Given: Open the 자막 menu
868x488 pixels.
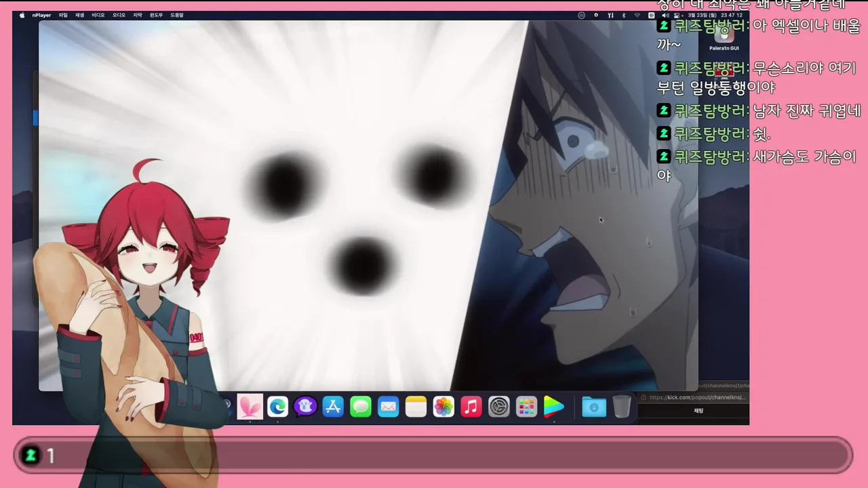Looking at the screenshot, I should point(138,15).
